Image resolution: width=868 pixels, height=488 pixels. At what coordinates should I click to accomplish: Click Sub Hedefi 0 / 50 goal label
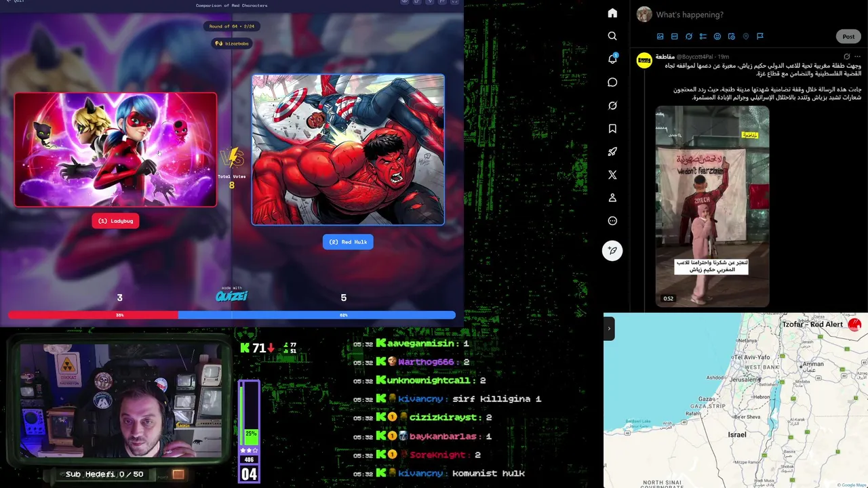104,474
